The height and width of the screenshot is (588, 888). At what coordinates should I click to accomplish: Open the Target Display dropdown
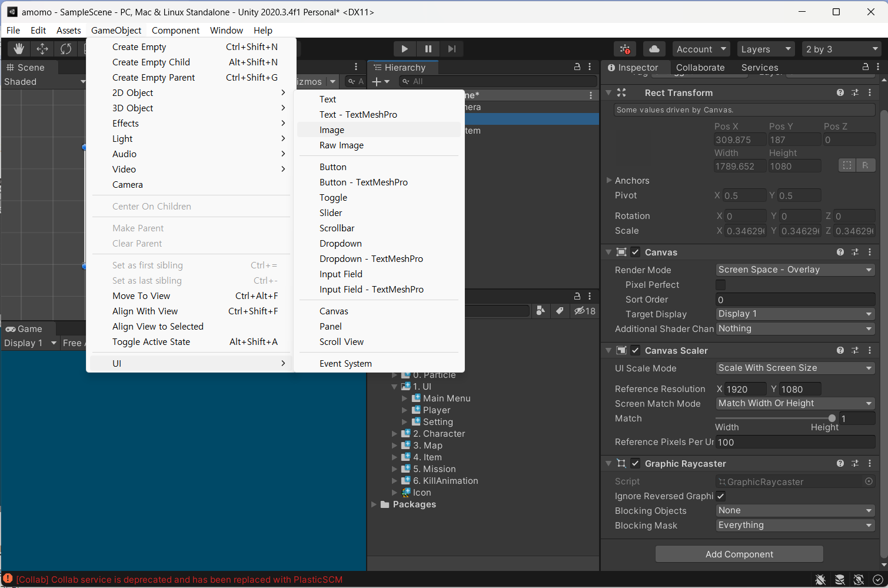pos(795,314)
